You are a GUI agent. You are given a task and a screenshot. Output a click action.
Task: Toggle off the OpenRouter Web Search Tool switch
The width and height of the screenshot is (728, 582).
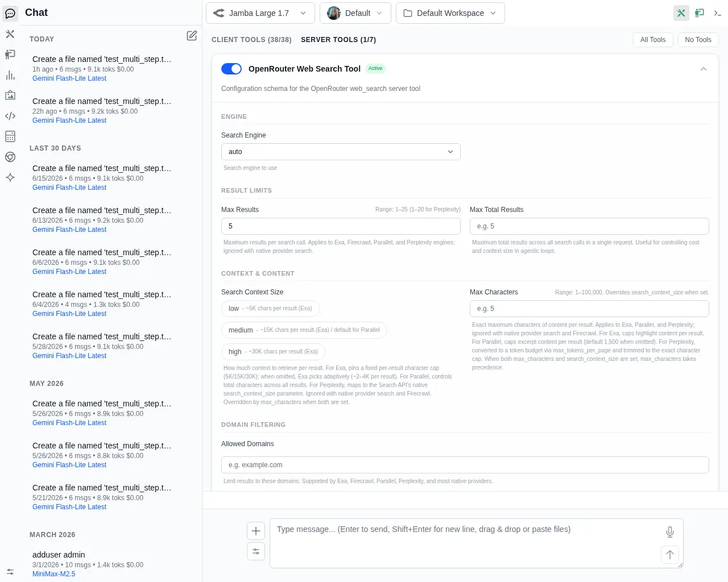[x=231, y=69]
